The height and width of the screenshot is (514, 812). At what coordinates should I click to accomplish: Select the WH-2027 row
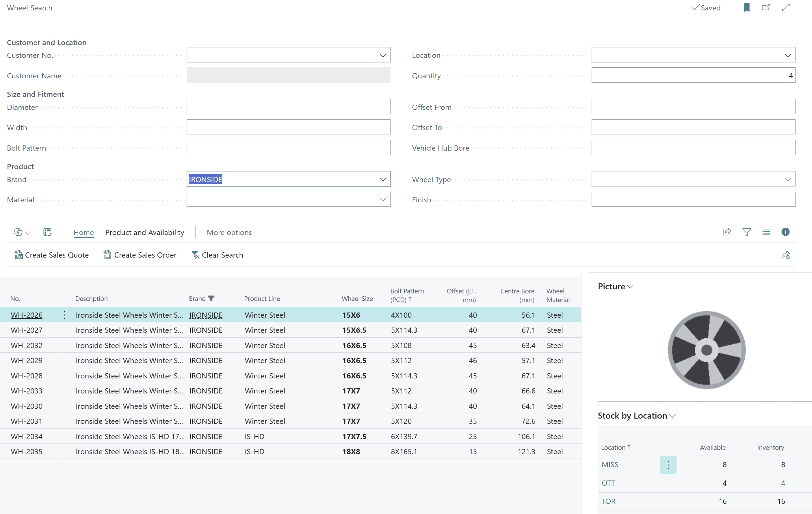[290, 330]
